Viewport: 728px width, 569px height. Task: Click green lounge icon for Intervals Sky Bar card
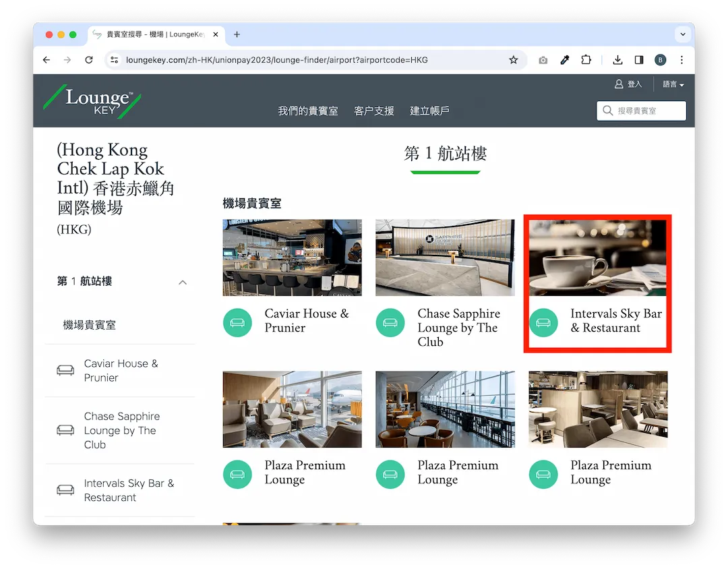[x=543, y=322]
